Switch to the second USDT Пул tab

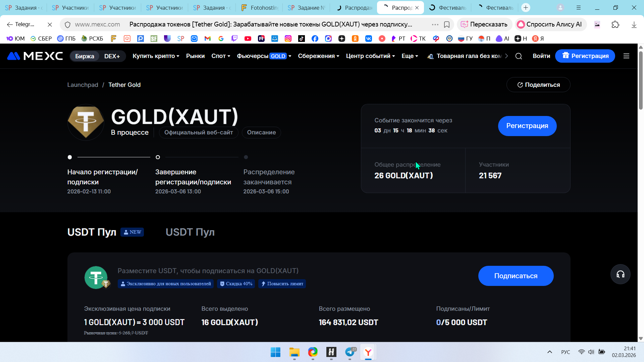tap(190, 232)
